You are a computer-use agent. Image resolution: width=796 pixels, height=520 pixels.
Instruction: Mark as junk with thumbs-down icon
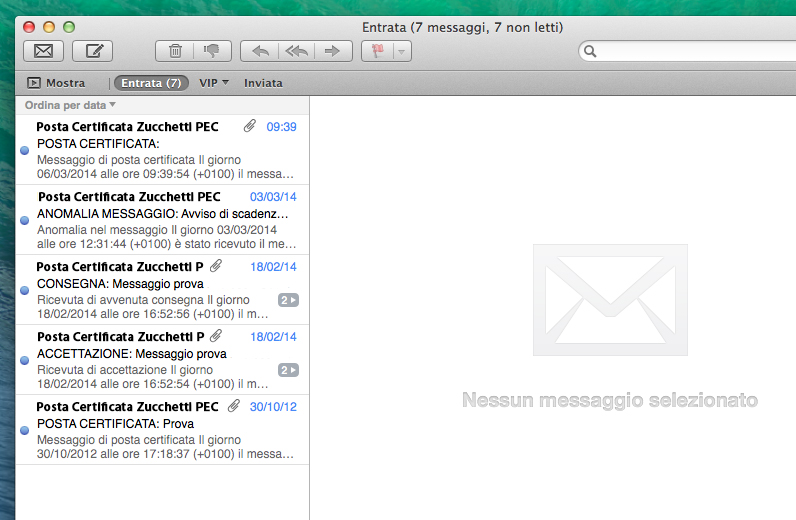[x=212, y=51]
